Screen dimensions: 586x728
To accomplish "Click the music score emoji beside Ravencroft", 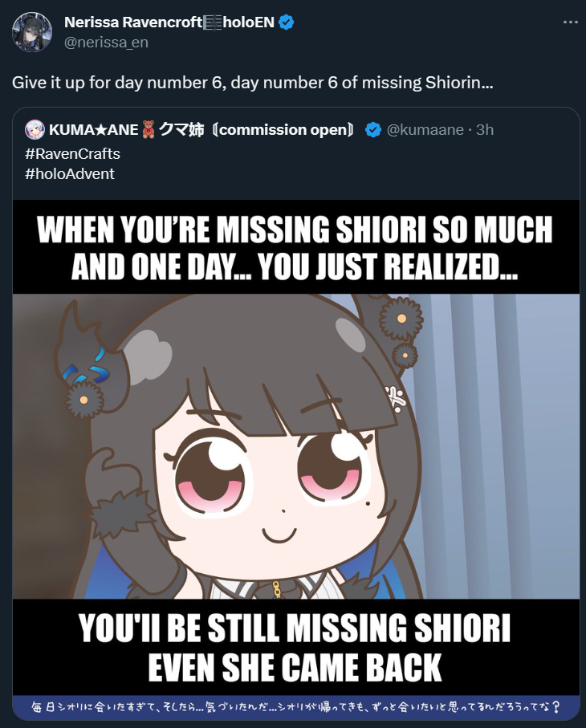I will click(213, 22).
